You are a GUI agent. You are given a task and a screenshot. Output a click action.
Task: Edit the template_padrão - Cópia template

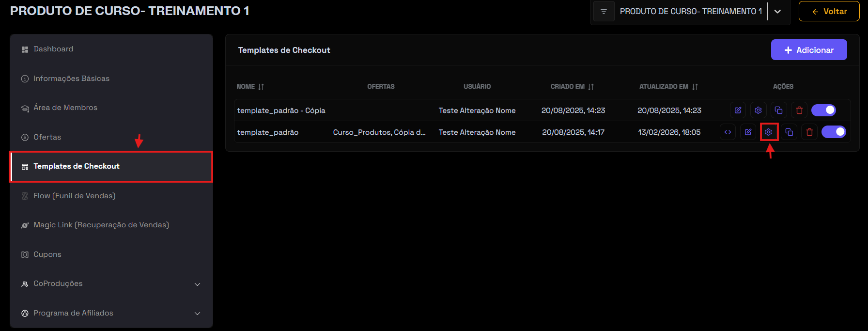(738, 110)
